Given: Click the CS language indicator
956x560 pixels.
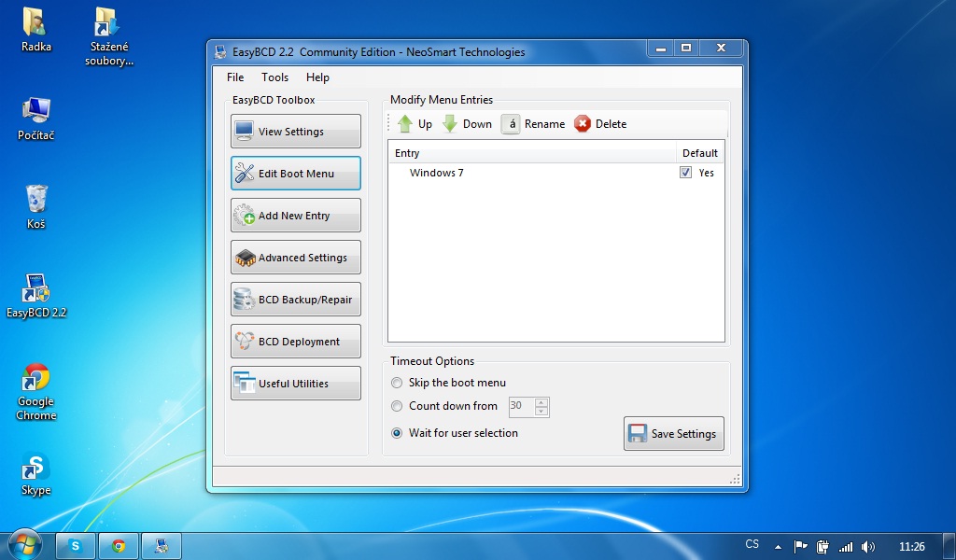Looking at the screenshot, I should [x=752, y=543].
